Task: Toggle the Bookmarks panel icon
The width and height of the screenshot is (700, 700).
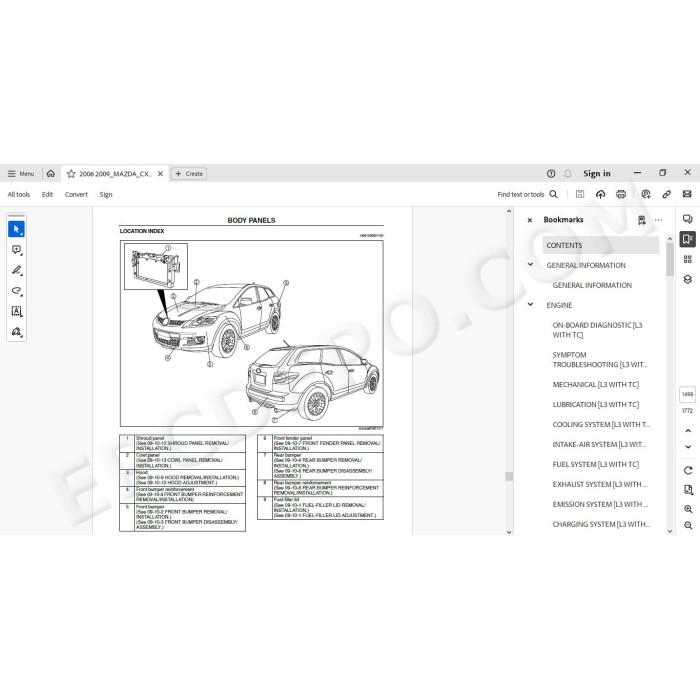Action: click(x=688, y=239)
